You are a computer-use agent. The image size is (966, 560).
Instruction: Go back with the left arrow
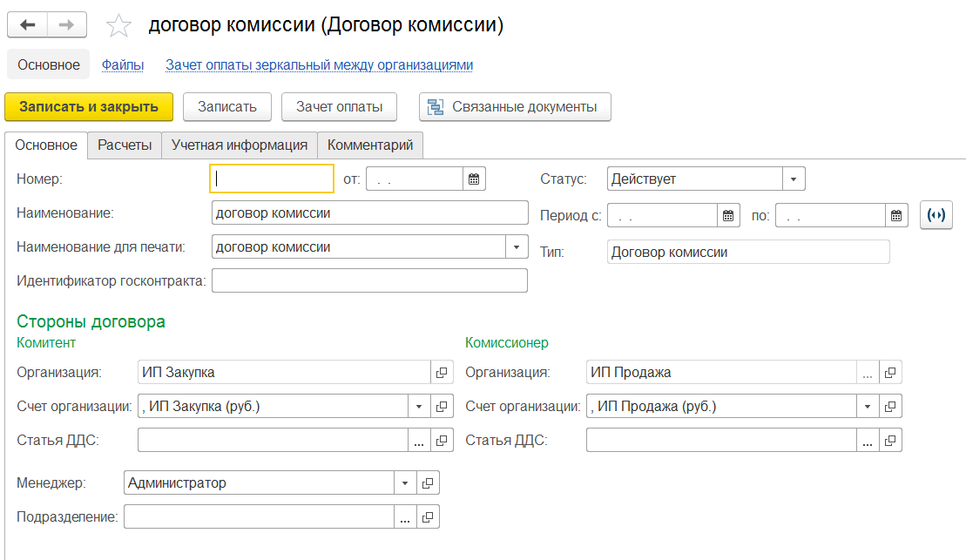tap(27, 25)
